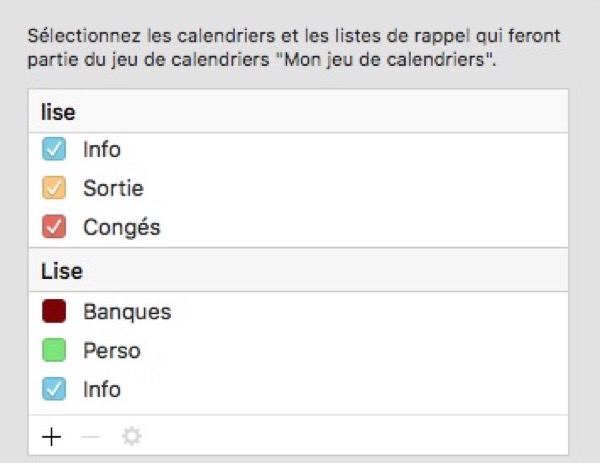Image resolution: width=600 pixels, height=463 pixels.
Task: Click the plus icon to add a calendar
Action: (x=52, y=436)
